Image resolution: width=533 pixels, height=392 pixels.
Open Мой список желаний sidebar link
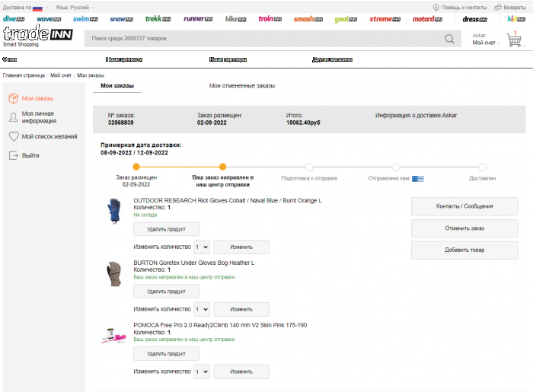[49, 136]
